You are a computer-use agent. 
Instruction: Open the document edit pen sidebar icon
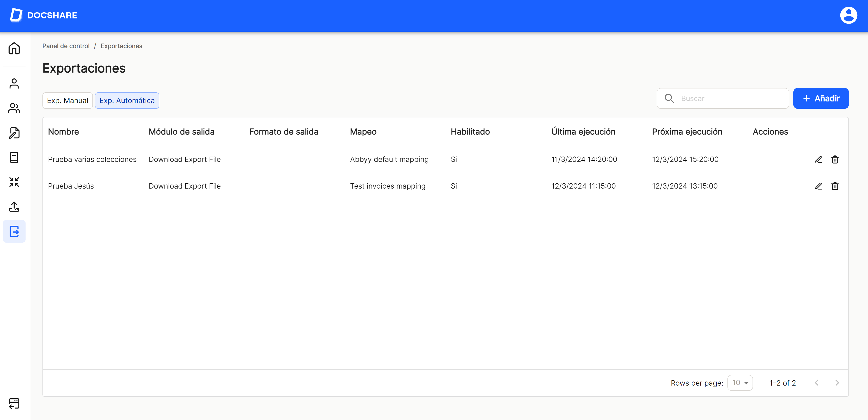pos(14,133)
